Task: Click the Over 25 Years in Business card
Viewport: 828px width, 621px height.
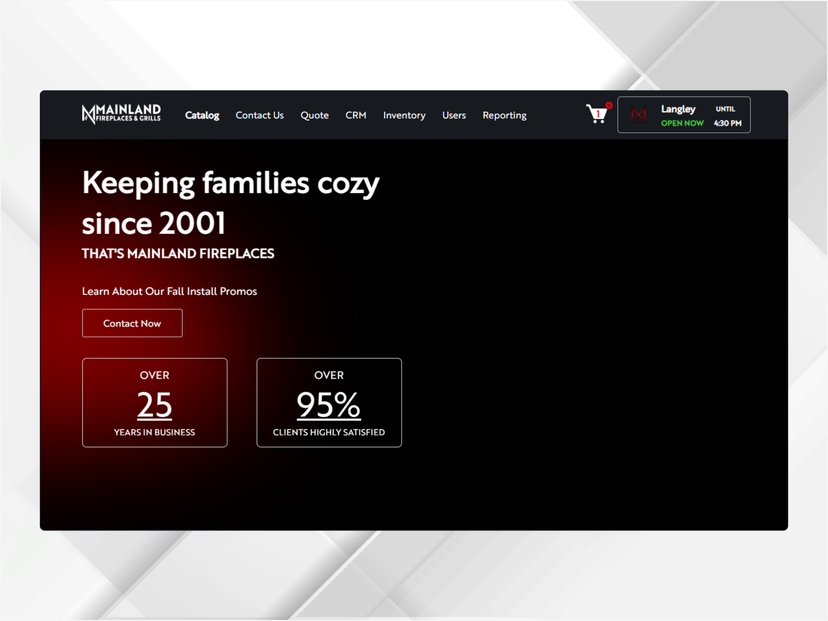Action: coord(154,402)
